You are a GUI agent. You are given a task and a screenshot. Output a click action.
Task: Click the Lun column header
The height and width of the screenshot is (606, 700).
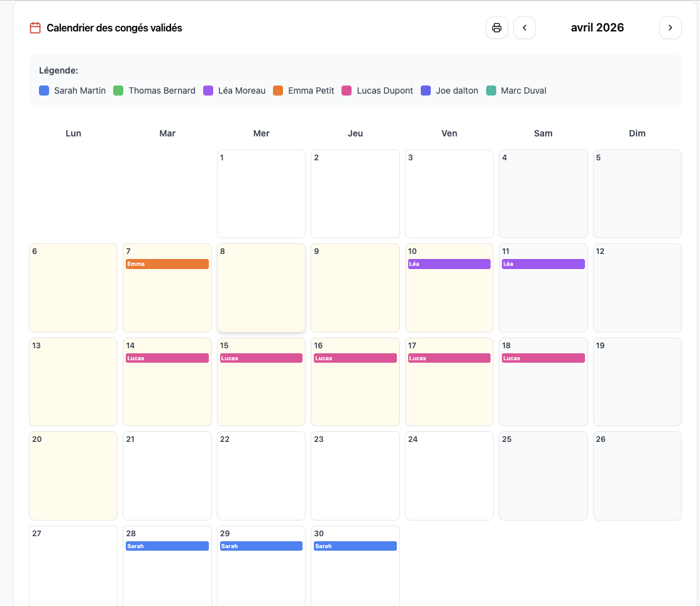pos(73,133)
